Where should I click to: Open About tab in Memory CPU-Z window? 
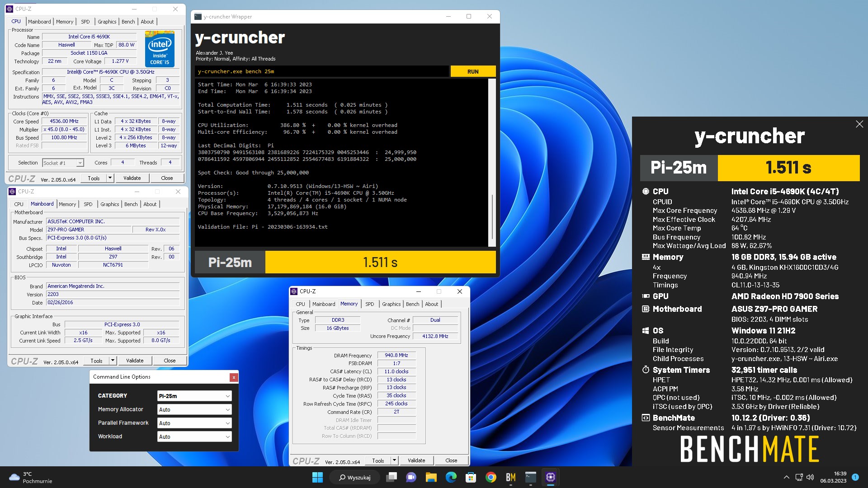click(432, 304)
